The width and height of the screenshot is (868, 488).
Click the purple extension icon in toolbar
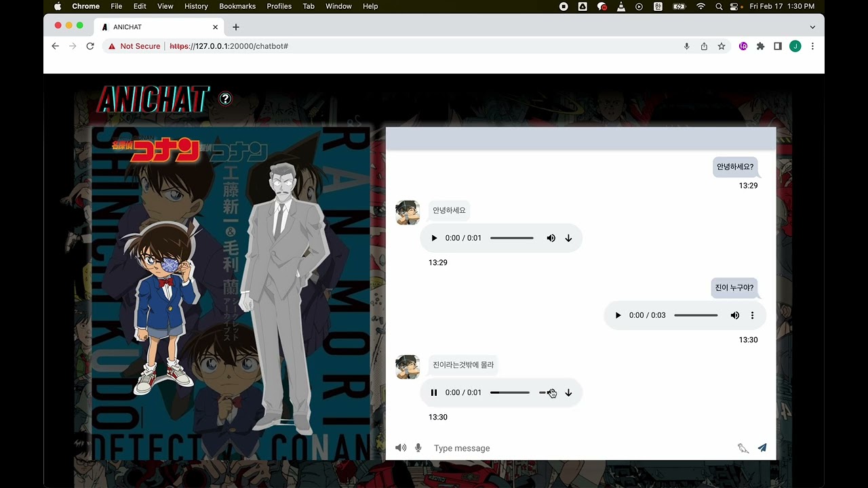pyautogui.click(x=743, y=46)
